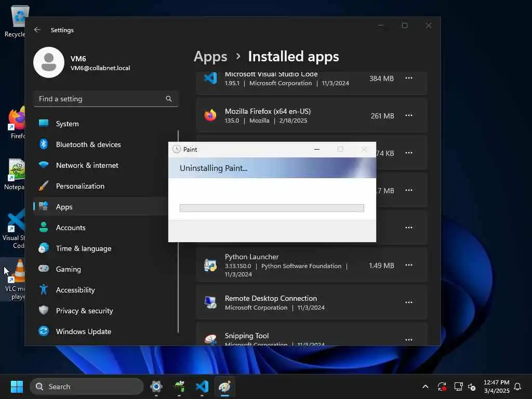This screenshot has height=399, width=532.
Task: Go back with the Settings back arrow
Action: [x=37, y=30]
